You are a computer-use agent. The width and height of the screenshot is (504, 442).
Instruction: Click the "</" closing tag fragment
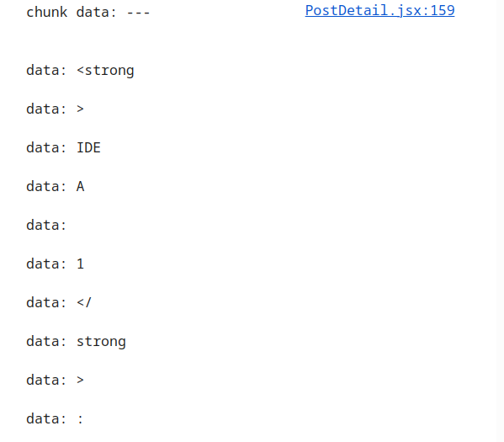84,303
